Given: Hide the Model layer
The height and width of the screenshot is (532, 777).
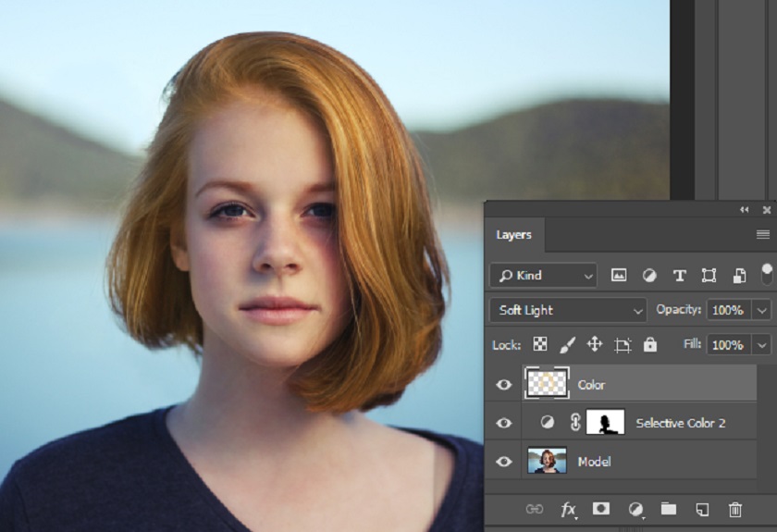Looking at the screenshot, I should (504, 461).
